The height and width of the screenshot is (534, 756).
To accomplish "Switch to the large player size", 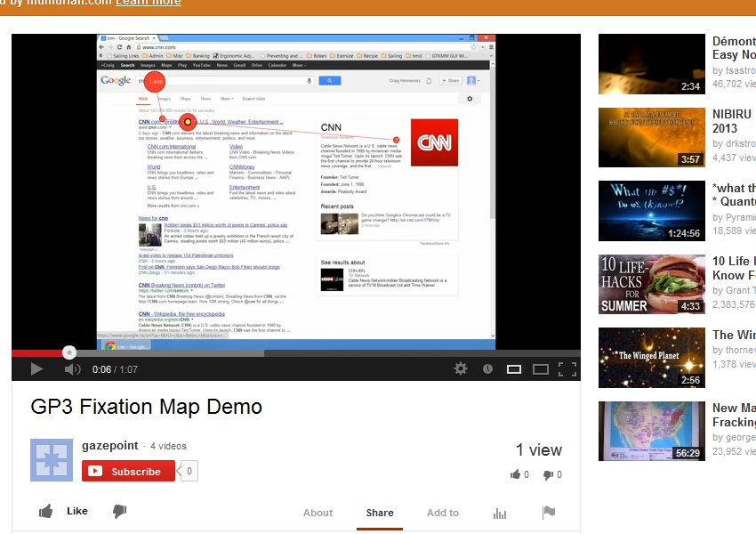I will pyautogui.click(x=541, y=369).
